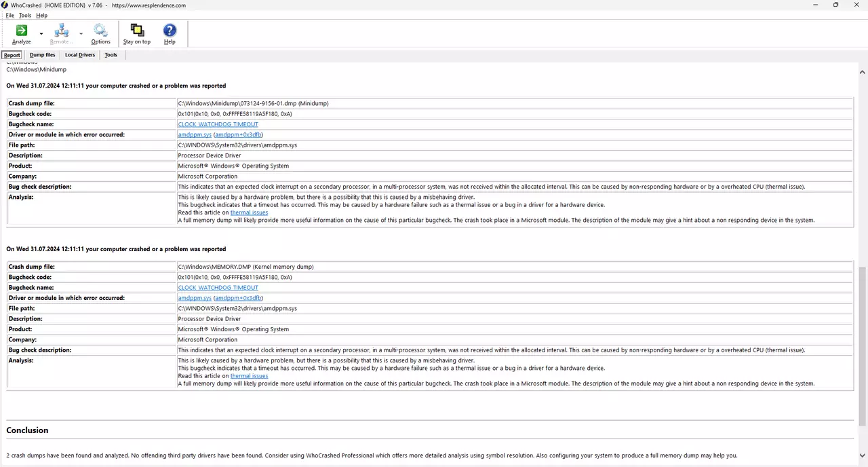Click the WhoCrashed app icon in title bar
Screen dimensions: 868x467
click(5, 5)
